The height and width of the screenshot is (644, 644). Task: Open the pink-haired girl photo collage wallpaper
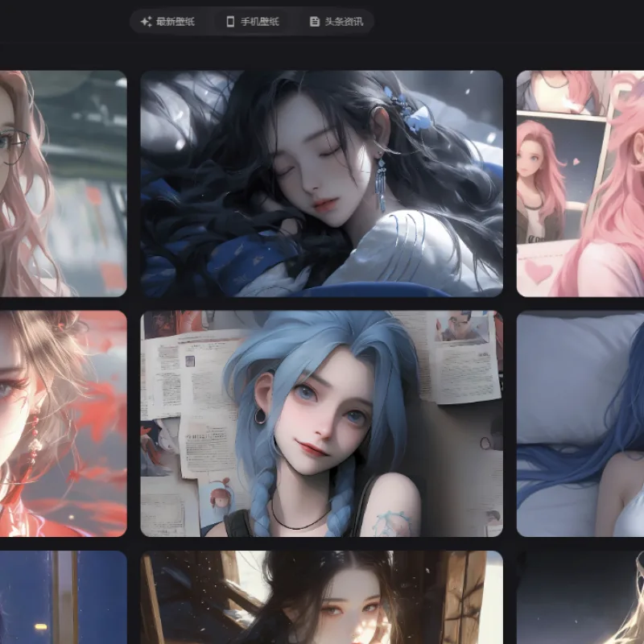tap(580, 184)
